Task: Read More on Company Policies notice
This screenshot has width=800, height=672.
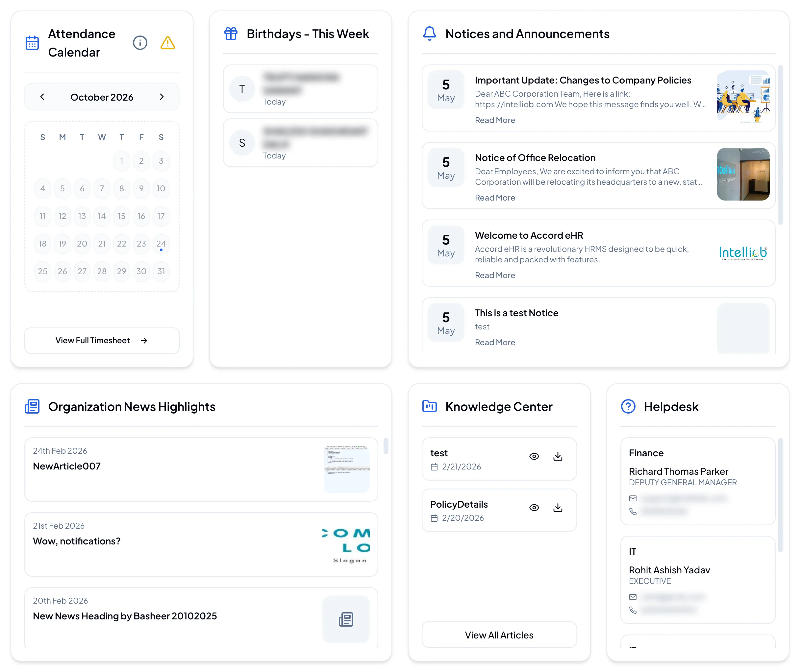Action: point(495,120)
